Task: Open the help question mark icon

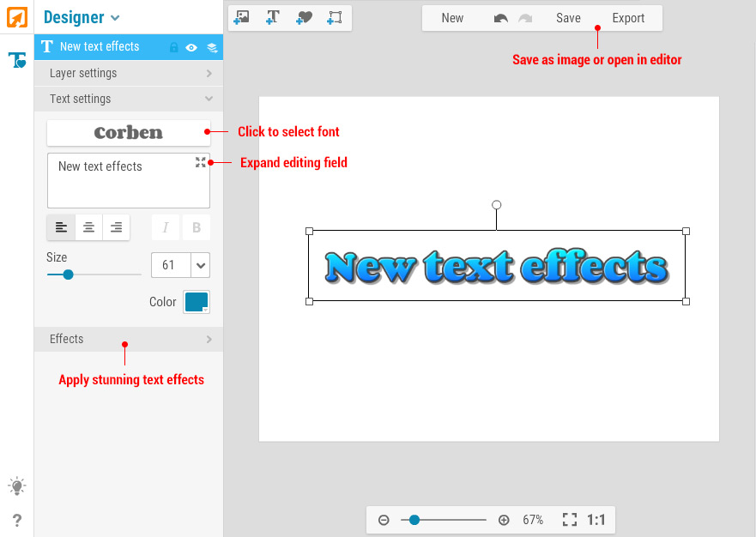Action: (17, 520)
